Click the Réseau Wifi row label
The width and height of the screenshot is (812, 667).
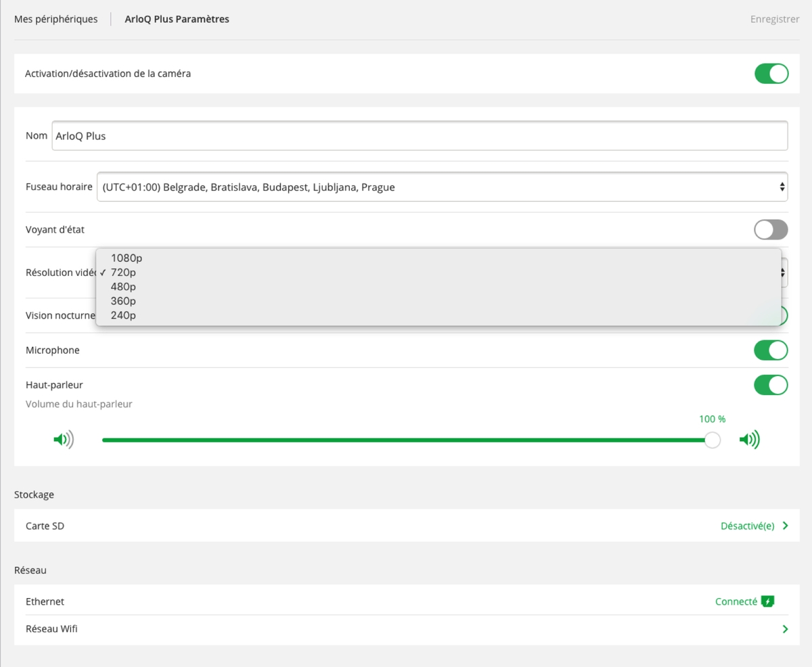point(51,629)
